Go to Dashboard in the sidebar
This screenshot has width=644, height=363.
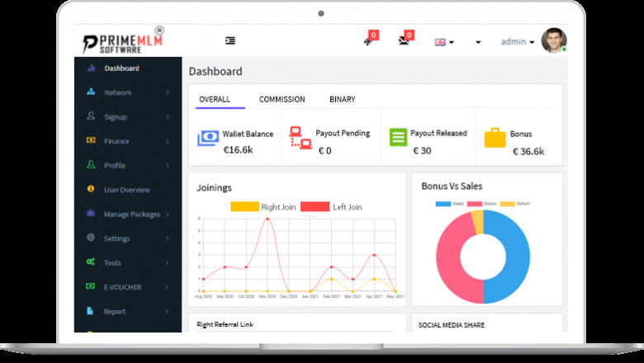[121, 68]
